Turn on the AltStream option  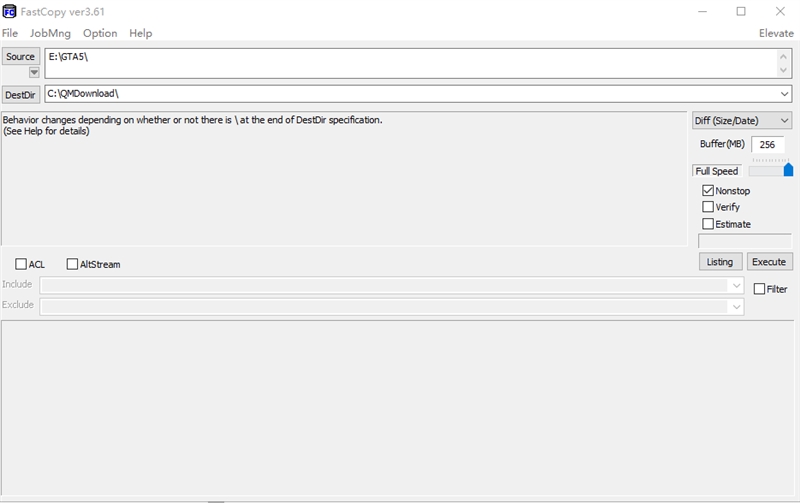(72, 264)
